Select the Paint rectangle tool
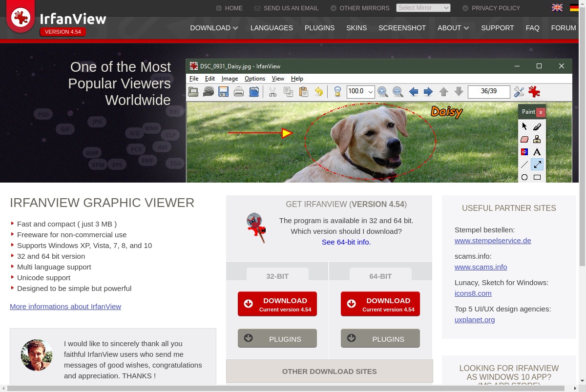586x392 pixels. [537, 177]
